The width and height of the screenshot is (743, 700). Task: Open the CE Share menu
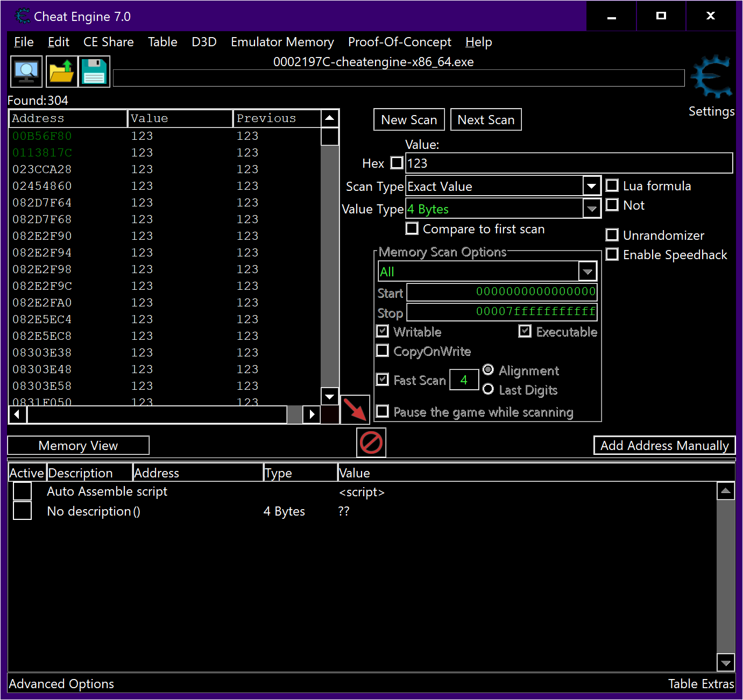pos(109,42)
